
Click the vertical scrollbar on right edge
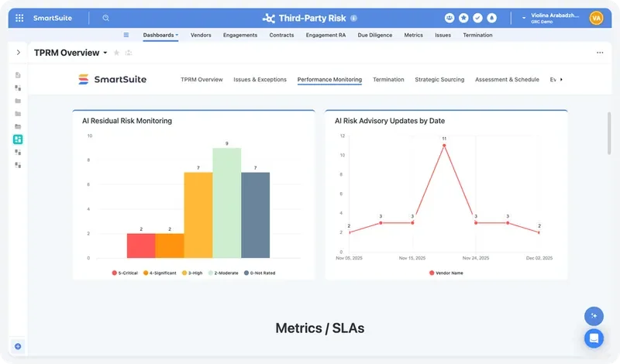point(609,133)
